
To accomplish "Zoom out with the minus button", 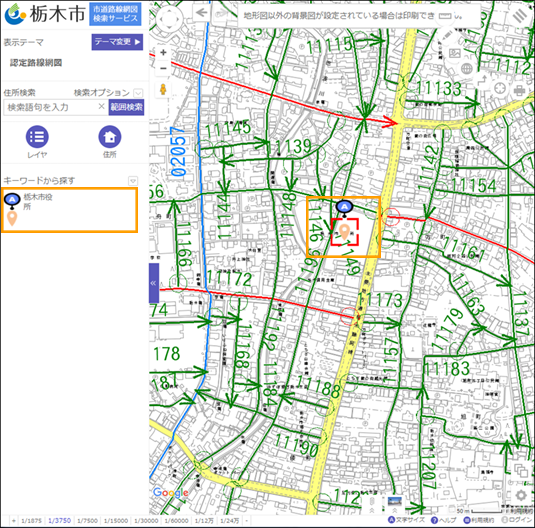I will (163, 68).
